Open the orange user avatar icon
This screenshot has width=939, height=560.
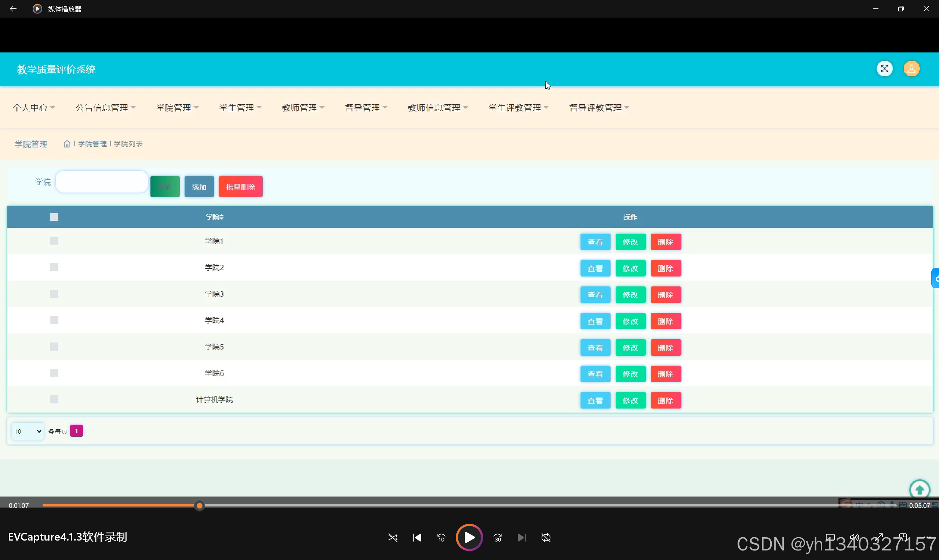[x=911, y=69]
